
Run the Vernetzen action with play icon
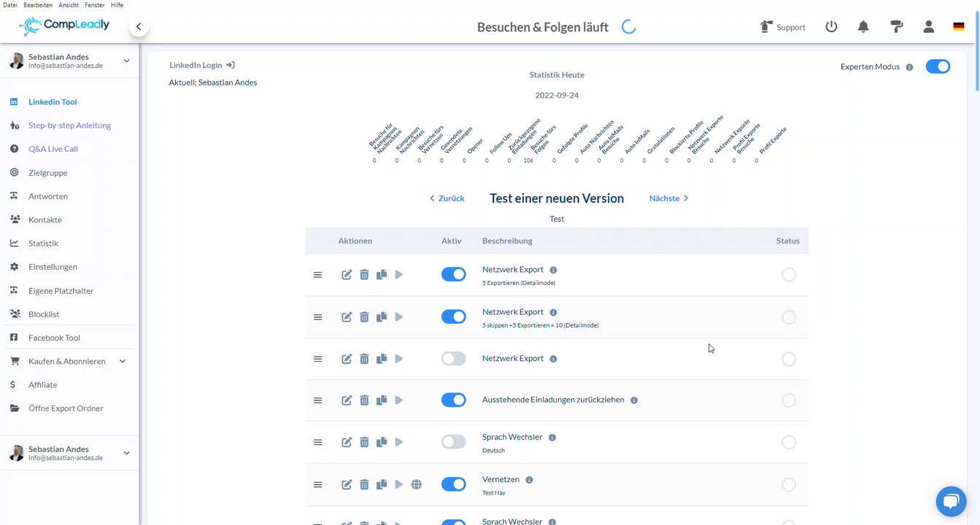(398, 485)
